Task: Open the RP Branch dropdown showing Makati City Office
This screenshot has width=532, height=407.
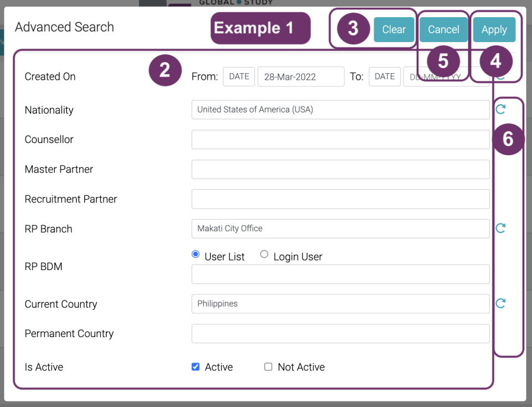Action: (x=340, y=228)
